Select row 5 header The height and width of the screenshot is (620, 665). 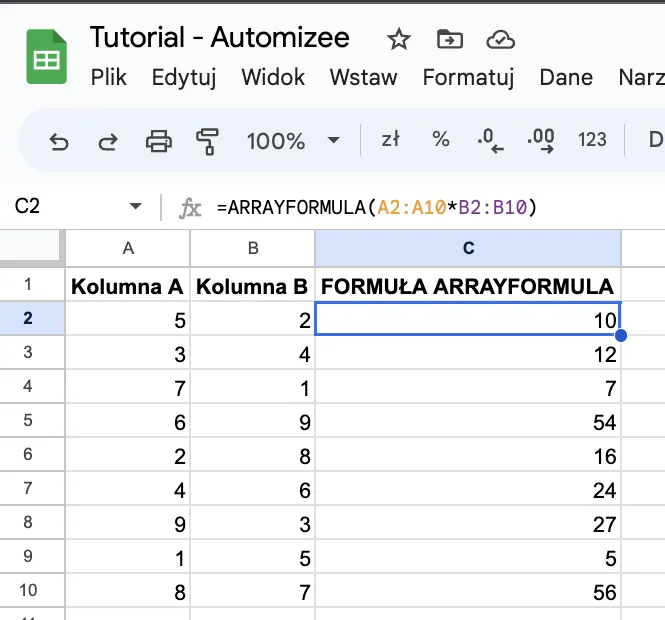pos(32,420)
